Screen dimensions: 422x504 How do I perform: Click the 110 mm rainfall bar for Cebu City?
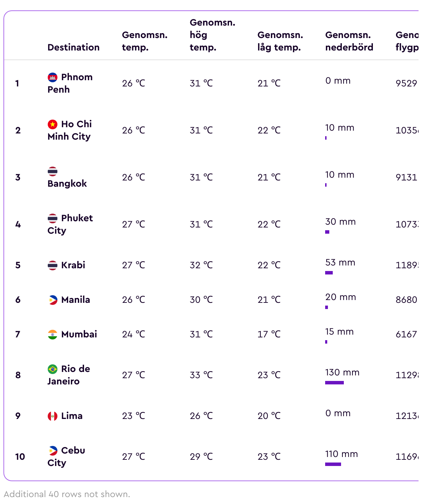[x=333, y=464]
